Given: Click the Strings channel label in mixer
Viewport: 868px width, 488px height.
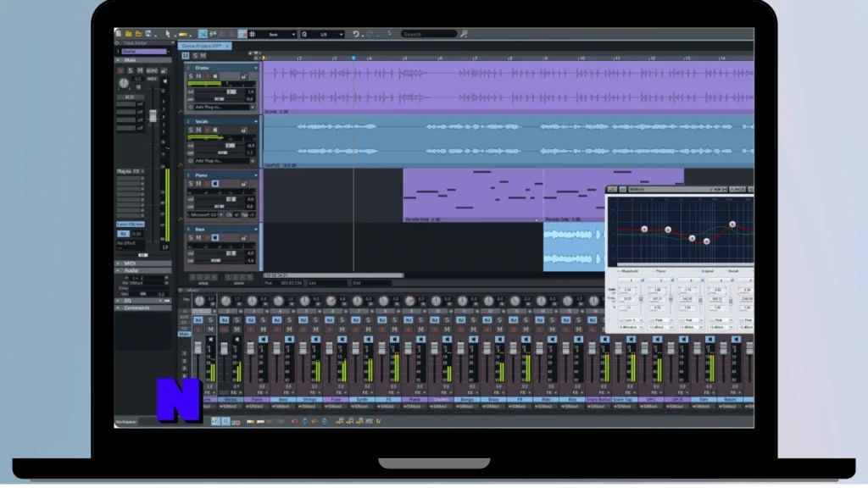Looking at the screenshot, I should (309, 400).
